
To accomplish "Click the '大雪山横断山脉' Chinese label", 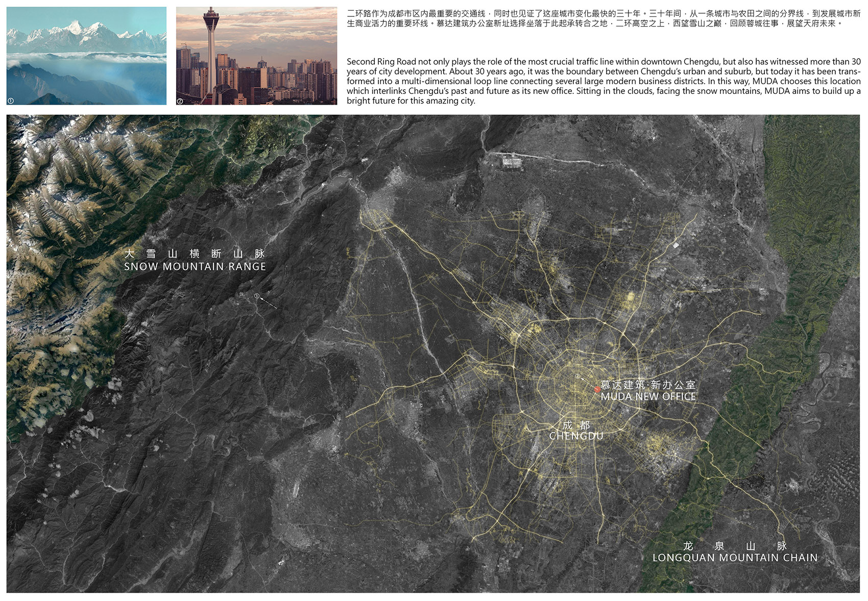I will point(195,254).
